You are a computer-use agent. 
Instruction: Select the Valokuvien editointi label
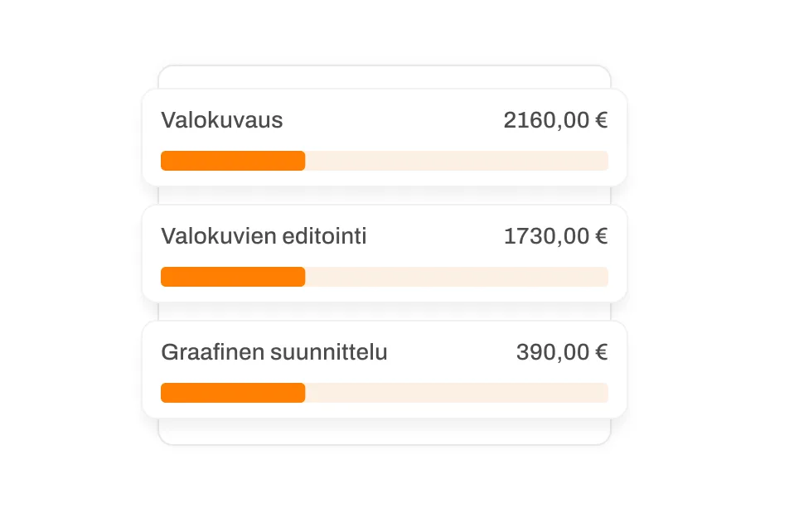(x=264, y=236)
